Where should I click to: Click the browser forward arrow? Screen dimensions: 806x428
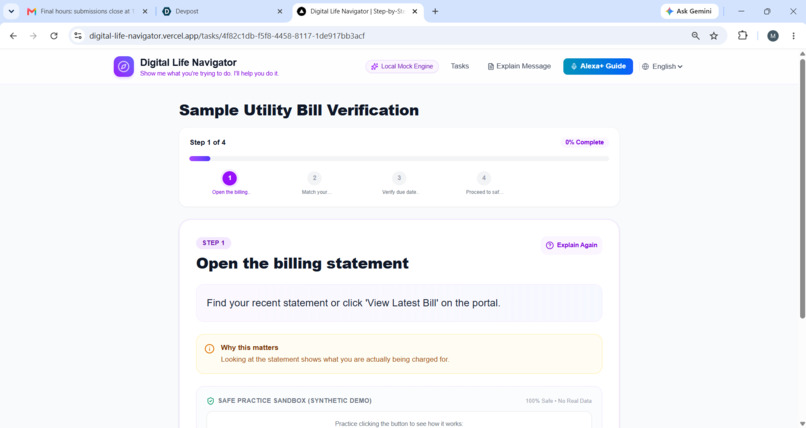click(33, 36)
